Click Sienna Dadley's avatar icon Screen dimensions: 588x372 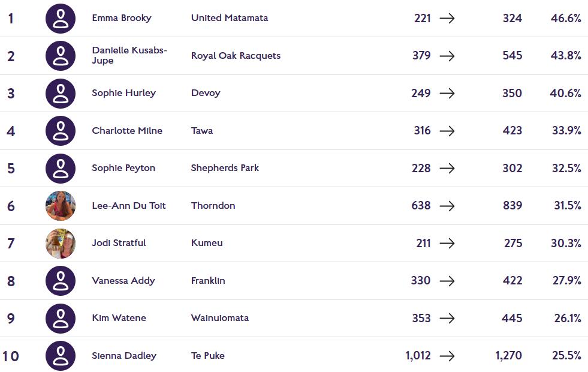point(61,356)
